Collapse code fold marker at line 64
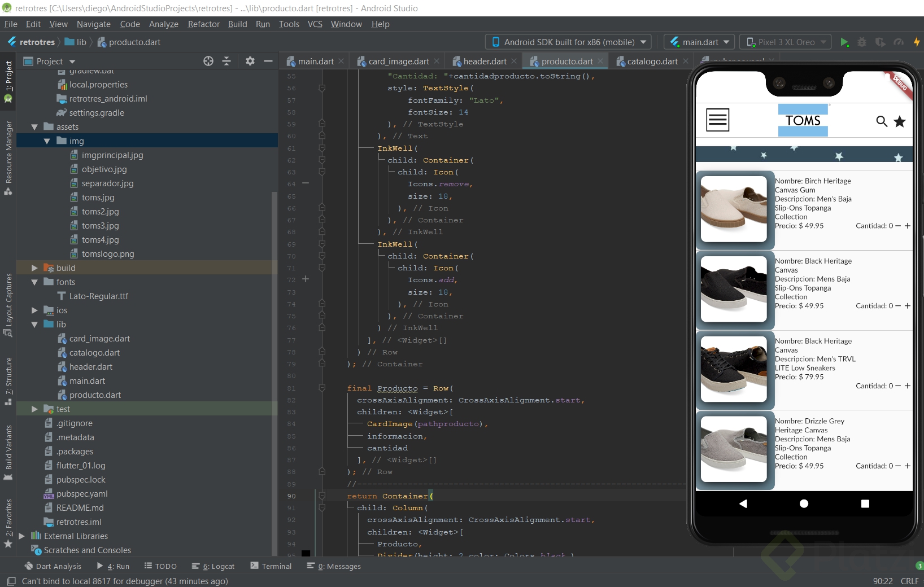Screen dimensions: 924x587 pos(306,183)
